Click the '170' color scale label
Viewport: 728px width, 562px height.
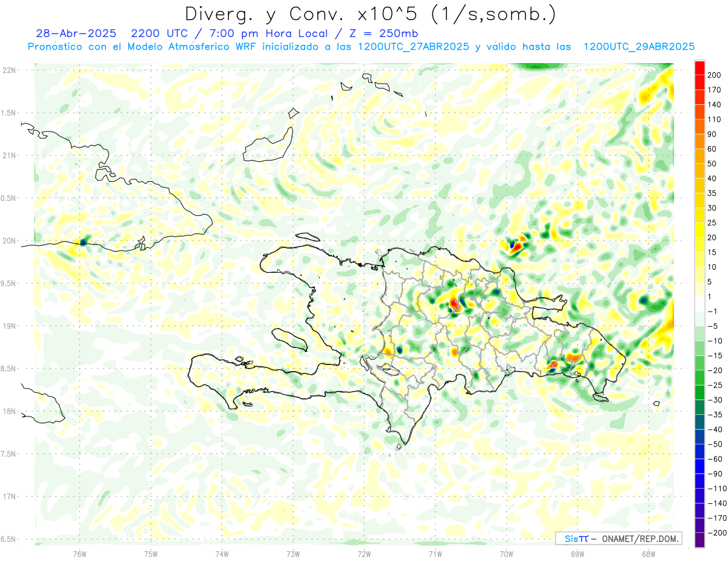[x=715, y=90]
